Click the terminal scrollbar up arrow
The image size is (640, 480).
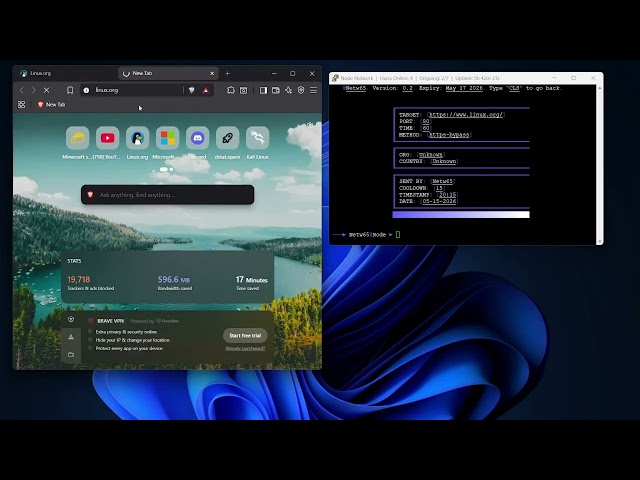[600, 88]
